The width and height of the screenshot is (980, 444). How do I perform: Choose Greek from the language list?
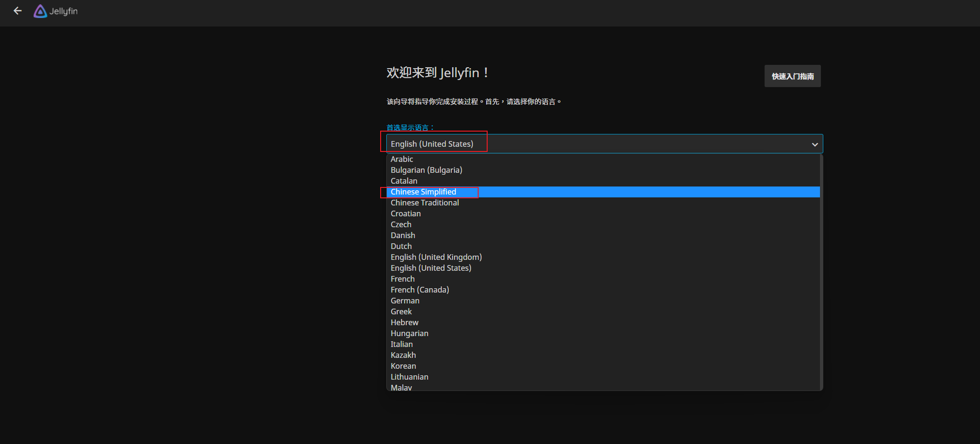click(x=401, y=311)
